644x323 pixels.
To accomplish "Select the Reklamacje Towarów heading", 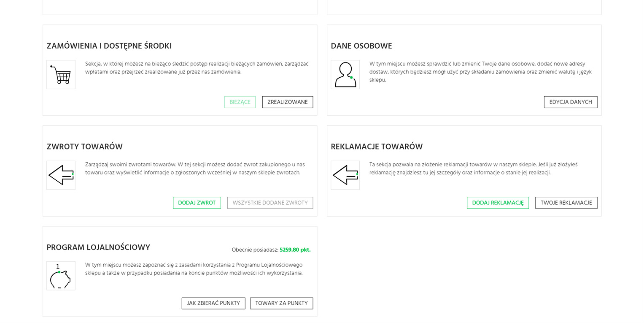I will [377, 147].
